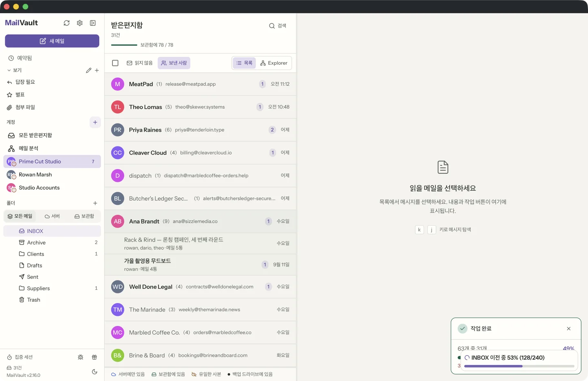
Task: Dismiss the 작업 완료 notification
Action: [569, 329]
